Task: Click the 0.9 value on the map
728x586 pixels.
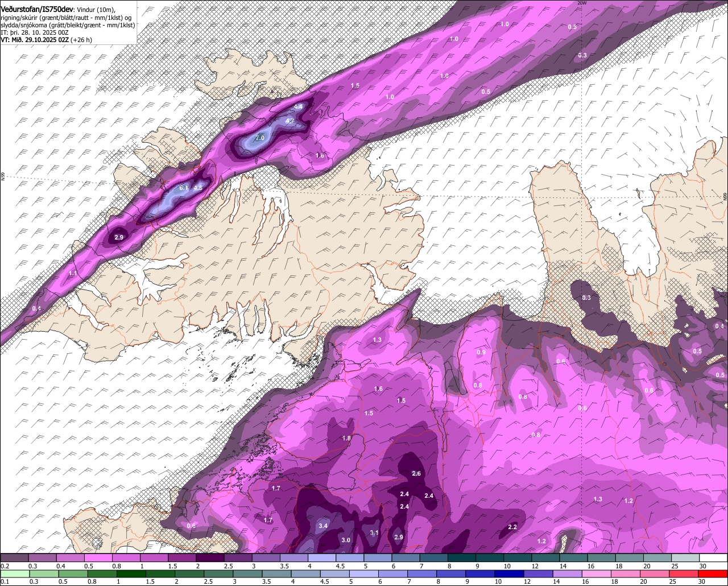Action: 481,353
